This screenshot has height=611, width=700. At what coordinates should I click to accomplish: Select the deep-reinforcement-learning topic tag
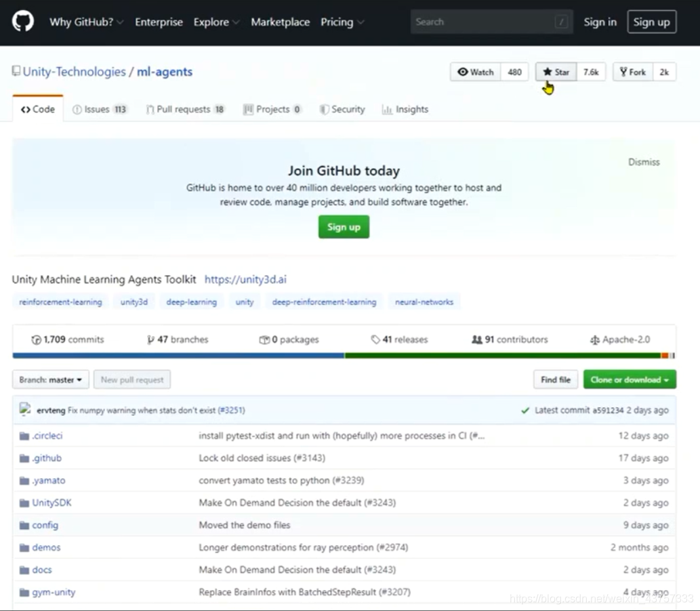click(x=324, y=302)
